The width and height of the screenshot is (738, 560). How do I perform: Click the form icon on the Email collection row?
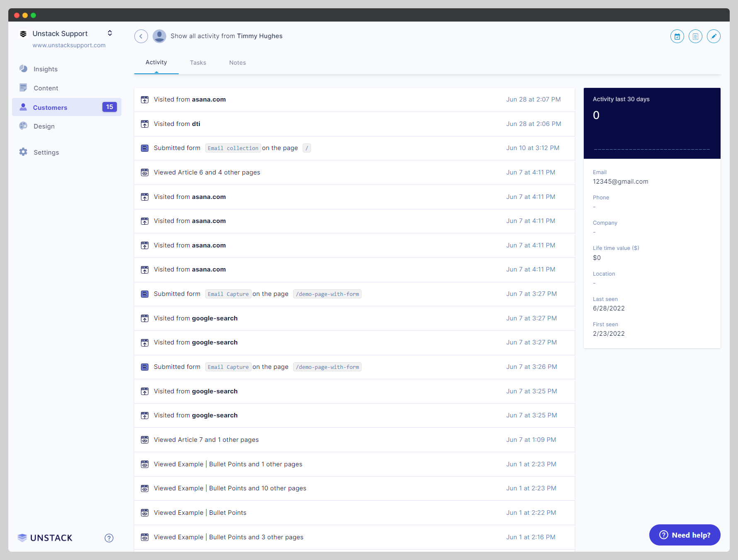(145, 148)
